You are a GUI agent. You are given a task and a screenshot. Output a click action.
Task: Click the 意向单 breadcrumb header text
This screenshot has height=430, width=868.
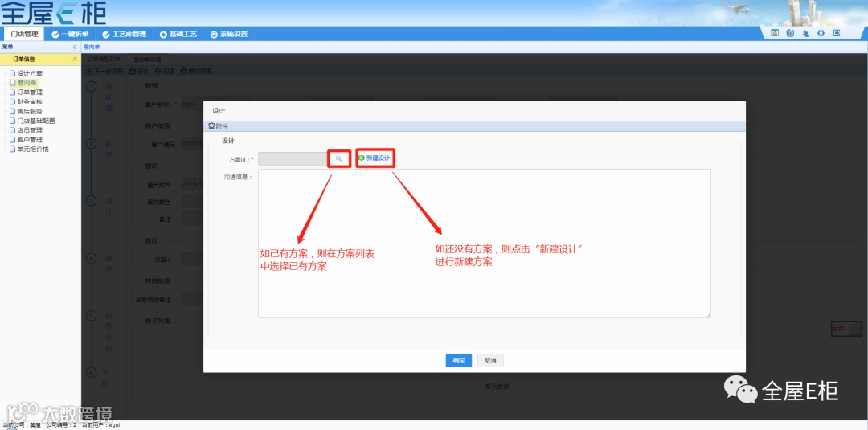click(92, 47)
